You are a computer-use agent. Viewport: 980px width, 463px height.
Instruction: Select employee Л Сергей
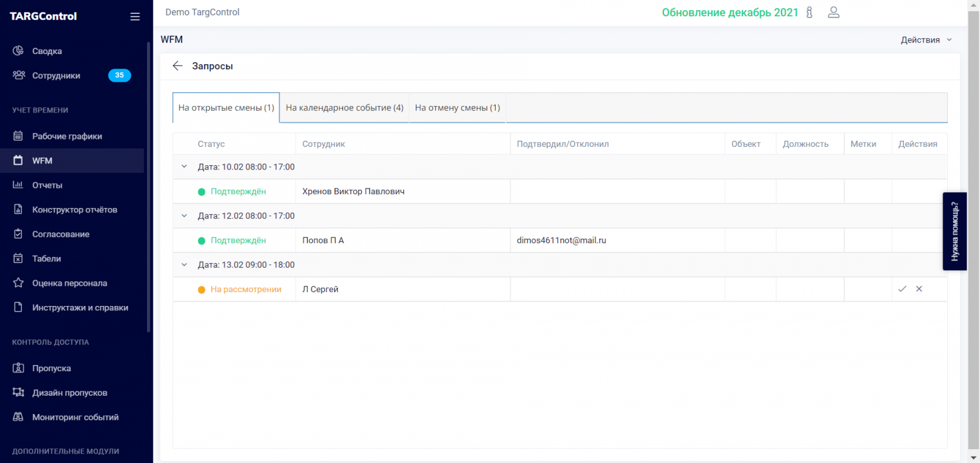(320, 289)
